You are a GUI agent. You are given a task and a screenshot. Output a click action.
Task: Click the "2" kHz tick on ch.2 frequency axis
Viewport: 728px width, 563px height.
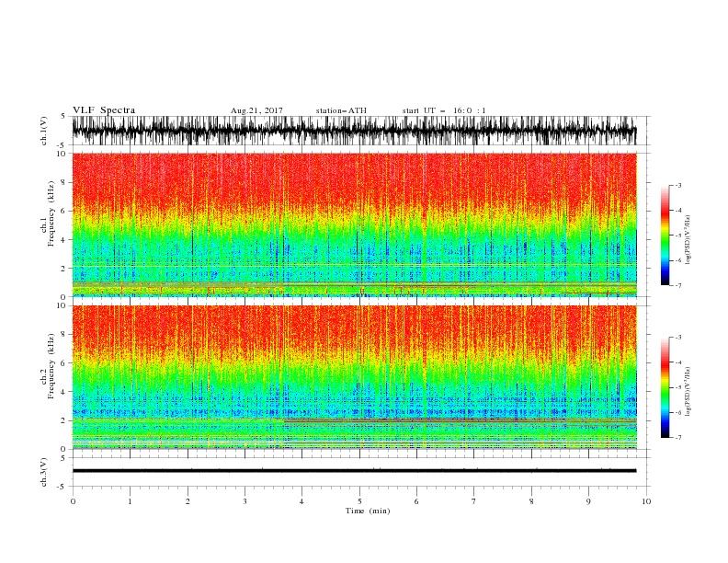pyautogui.click(x=64, y=420)
